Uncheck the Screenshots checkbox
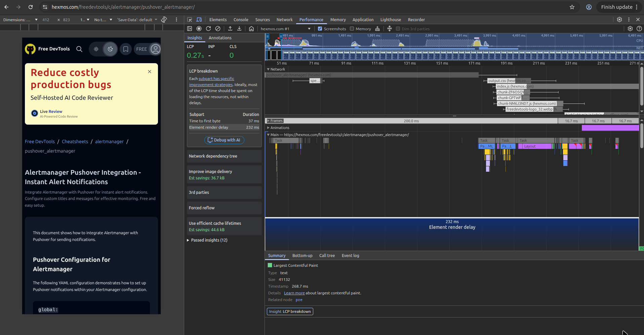The height and width of the screenshot is (335, 644). 320,29
